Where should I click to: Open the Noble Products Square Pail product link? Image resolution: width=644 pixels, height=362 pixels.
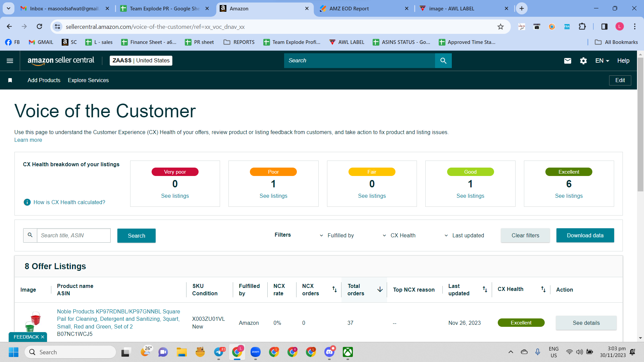[119, 319]
